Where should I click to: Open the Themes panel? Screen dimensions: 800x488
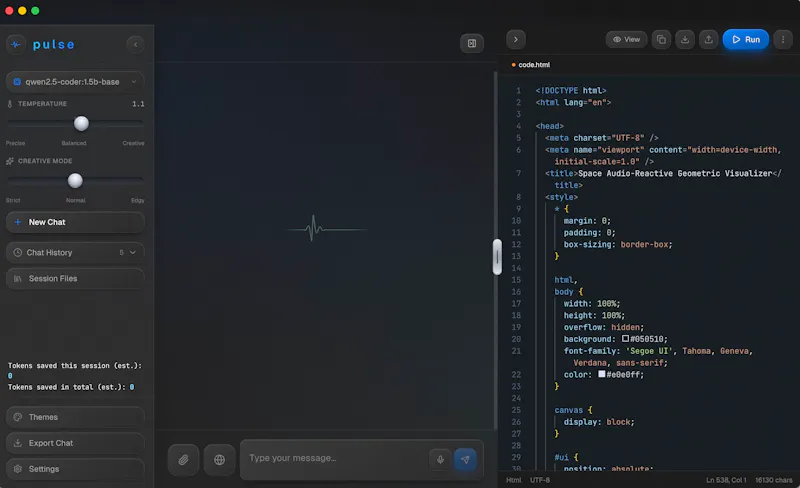[x=75, y=417]
